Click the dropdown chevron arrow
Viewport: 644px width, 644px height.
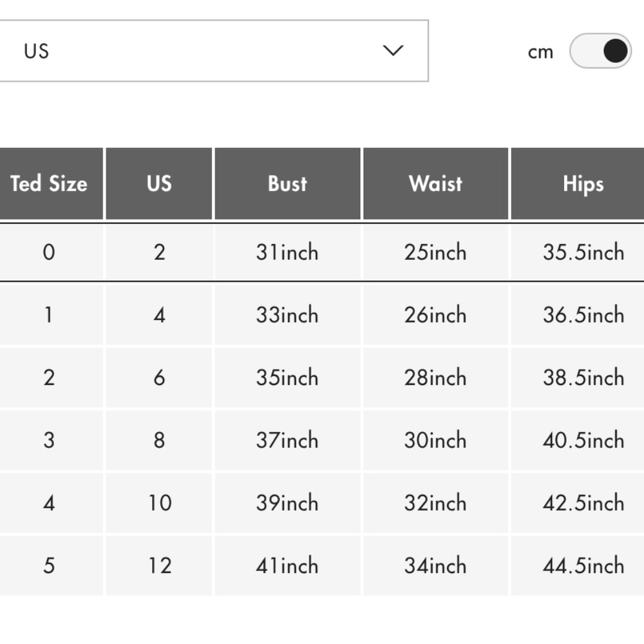point(393,50)
